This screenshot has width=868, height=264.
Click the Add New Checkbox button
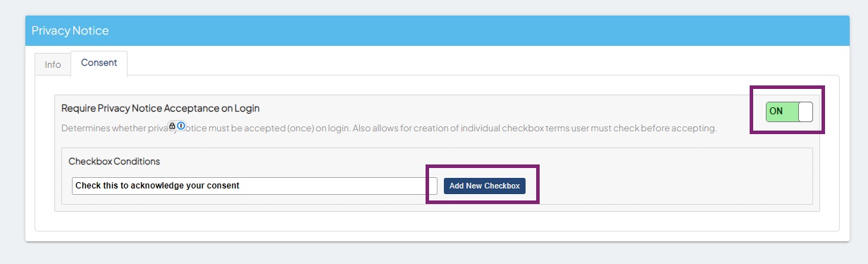point(485,186)
